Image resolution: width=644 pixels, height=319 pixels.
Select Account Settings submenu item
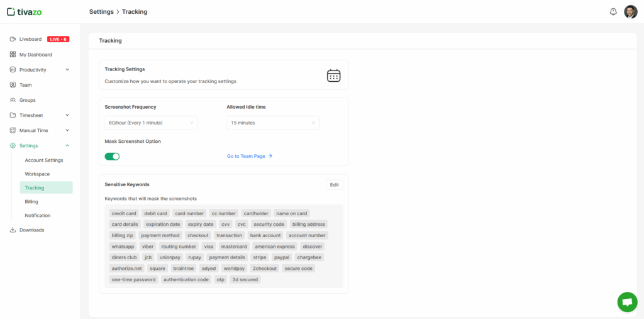[44, 160]
